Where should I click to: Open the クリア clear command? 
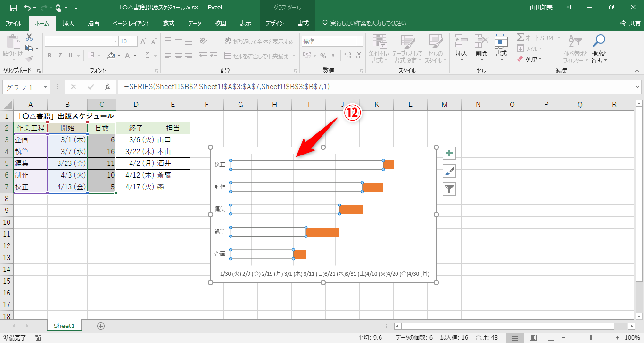pyautogui.click(x=529, y=59)
